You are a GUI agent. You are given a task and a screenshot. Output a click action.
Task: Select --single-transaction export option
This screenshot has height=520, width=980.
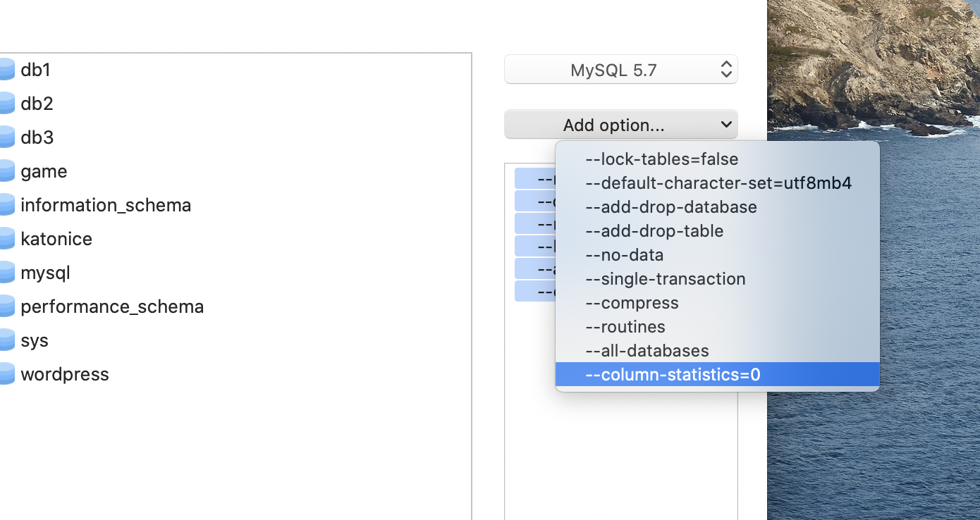[665, 278]
